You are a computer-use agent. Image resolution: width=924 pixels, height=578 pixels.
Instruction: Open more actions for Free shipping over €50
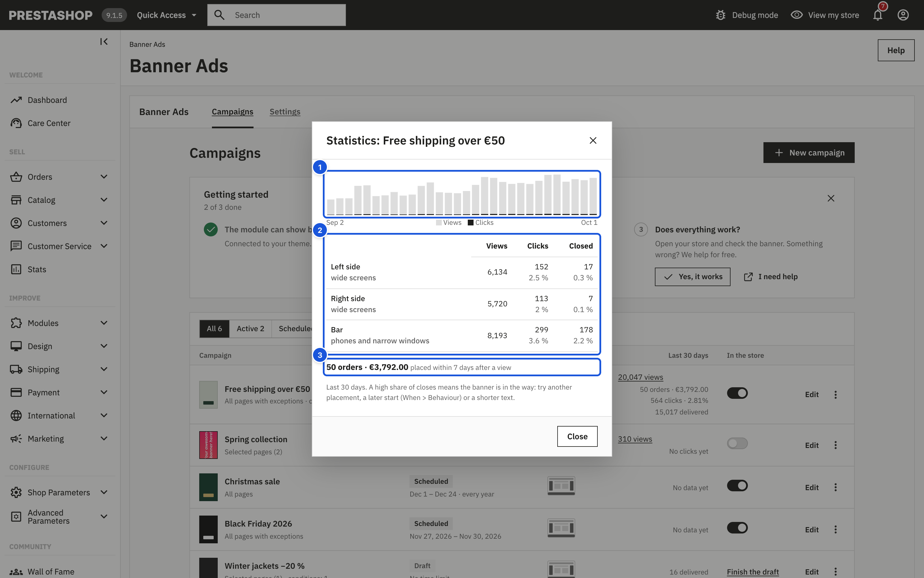click(x=835, y=394)
